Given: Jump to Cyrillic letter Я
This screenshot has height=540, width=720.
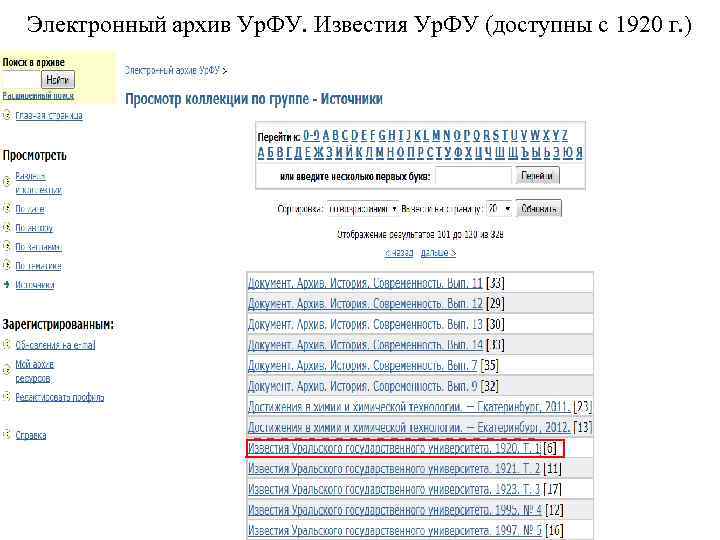Looking at the screenshot, I should click(579, 152).
